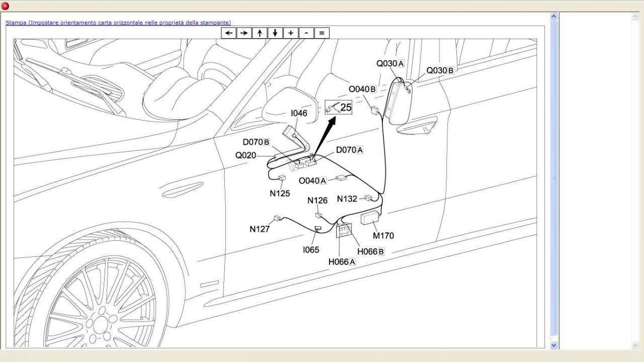Click scrollbar up arrow of diagram pane

554,16
